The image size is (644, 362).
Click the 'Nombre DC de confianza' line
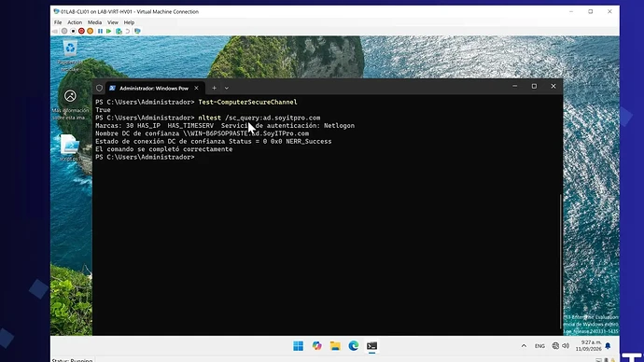203,133
